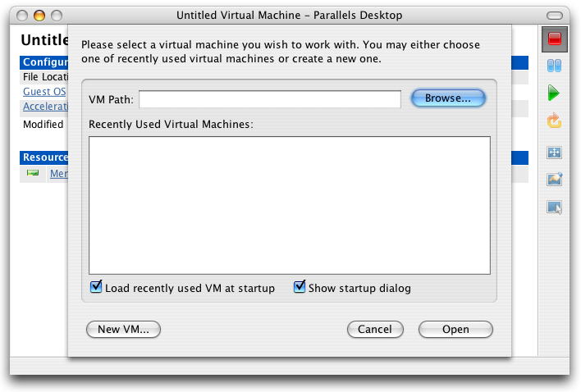Click the Browse... button
The height and width of the screenshot is (392, 581).
(x=448, y=98)
